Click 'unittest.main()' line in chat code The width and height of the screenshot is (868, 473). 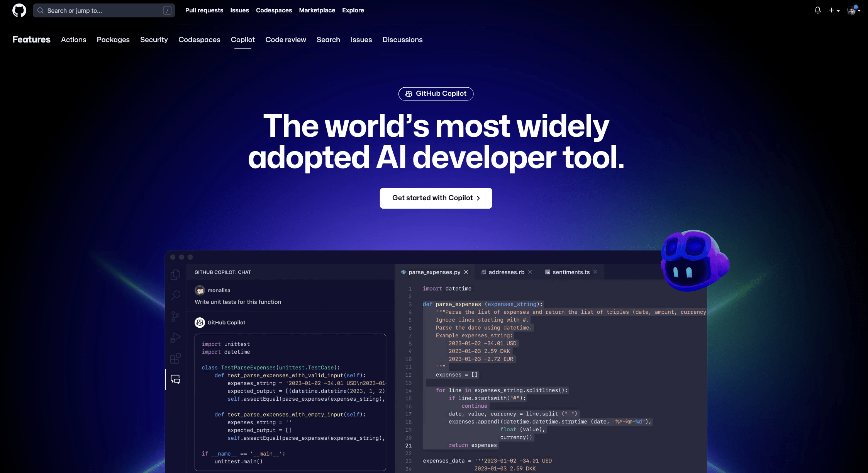pyautogui.click(x=239, y=461)
